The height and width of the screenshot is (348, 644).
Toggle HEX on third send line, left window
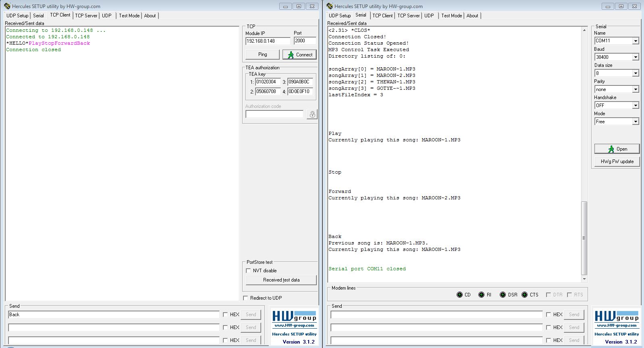coord(225,340)
